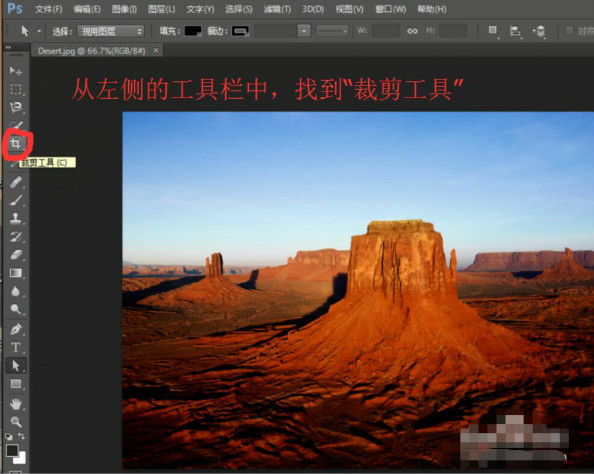Click the desert image canvas
594x474 pixels.
[358, 290]
